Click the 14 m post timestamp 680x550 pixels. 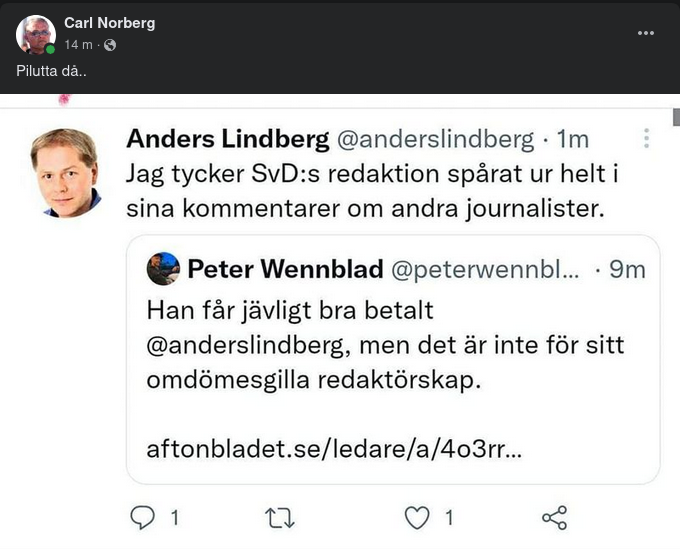click(79, 45)
